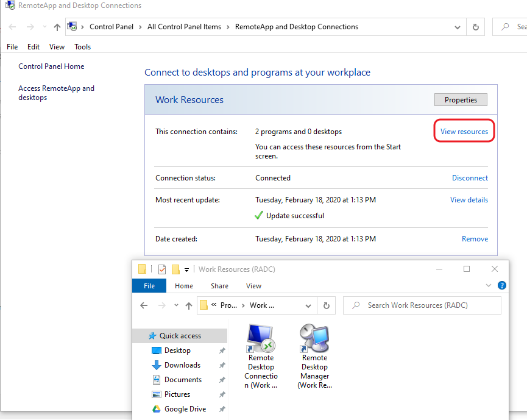Click the refresh icon beside the Control Panel address bar
Screen dimensions: 527x420
coord(475,27)
